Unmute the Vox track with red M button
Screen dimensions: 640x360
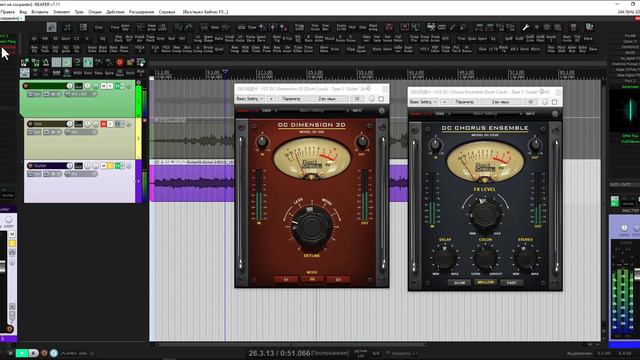point(104,124)
